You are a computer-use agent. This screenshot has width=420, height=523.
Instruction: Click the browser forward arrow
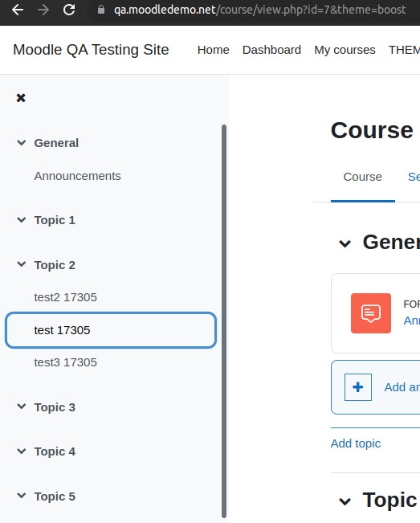point(43,10)
